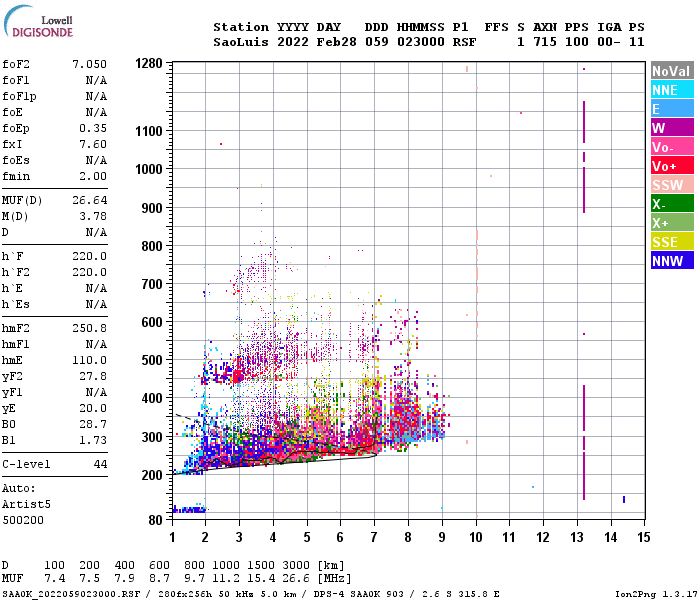The height and width of the screenshot is (600, 700).
Task: Click the Feb28 date in header
Action: pos(337,42)
